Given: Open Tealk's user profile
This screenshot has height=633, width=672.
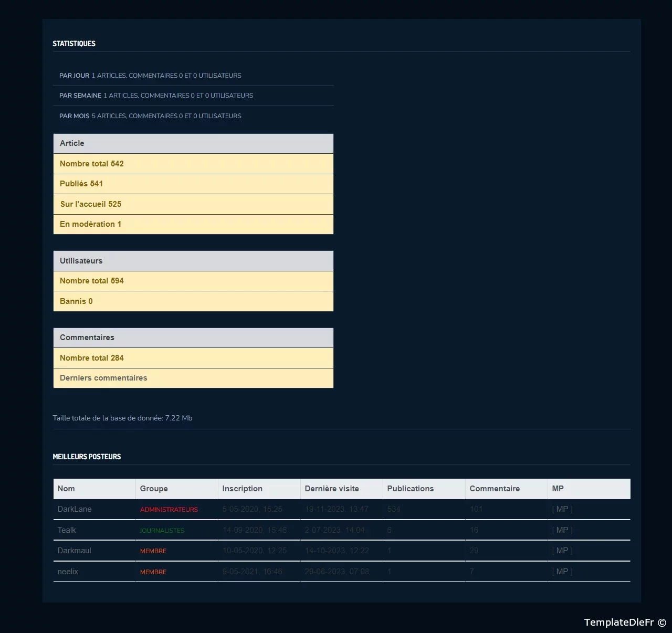Looking at the screenshot, I should click(67, 530).
